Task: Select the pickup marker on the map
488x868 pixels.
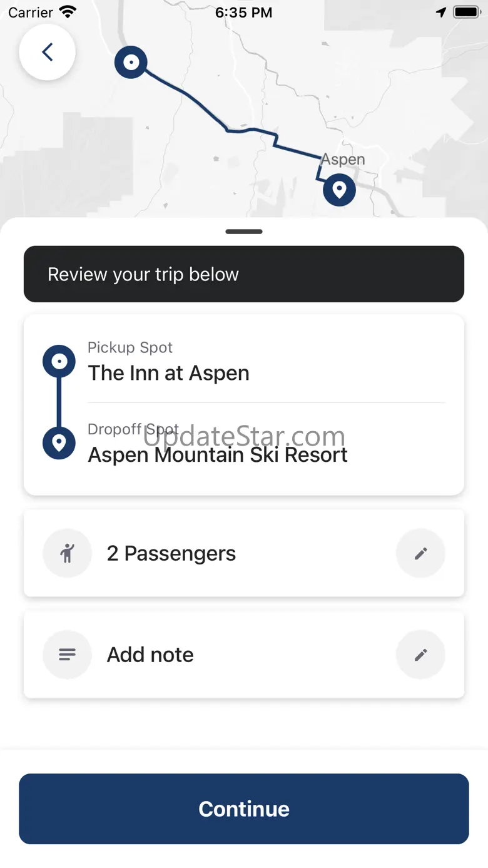Action: point(131,63)
